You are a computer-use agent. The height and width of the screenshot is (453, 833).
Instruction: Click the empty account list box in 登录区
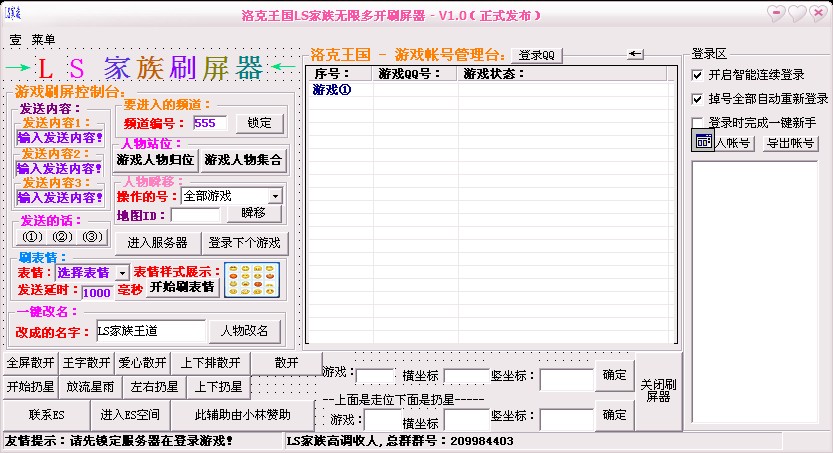click(754, 292)
